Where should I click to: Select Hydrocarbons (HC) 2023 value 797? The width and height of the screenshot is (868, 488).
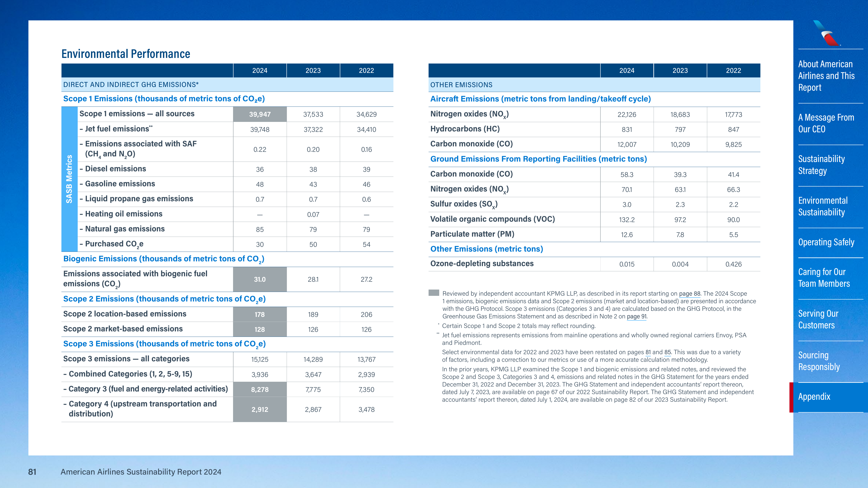[680, 130]
